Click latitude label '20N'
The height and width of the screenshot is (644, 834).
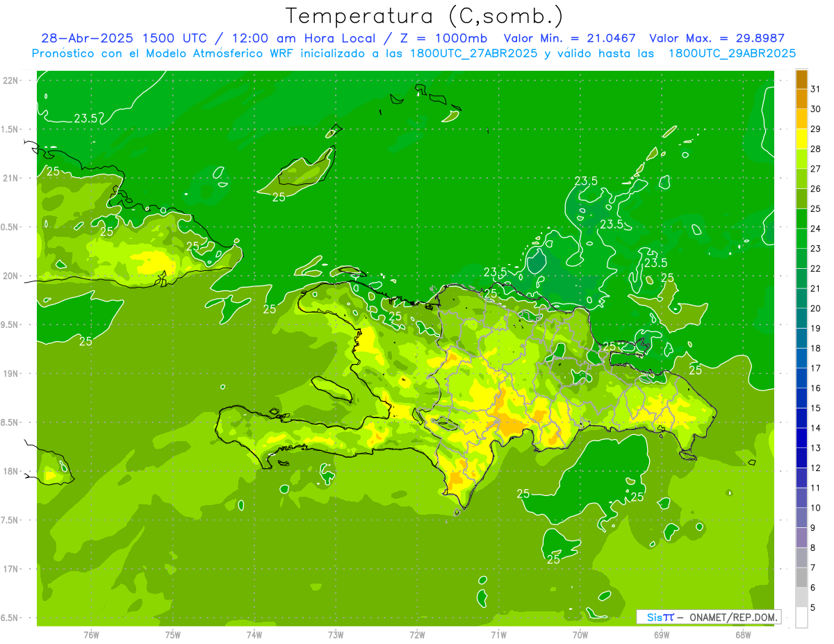12,276
